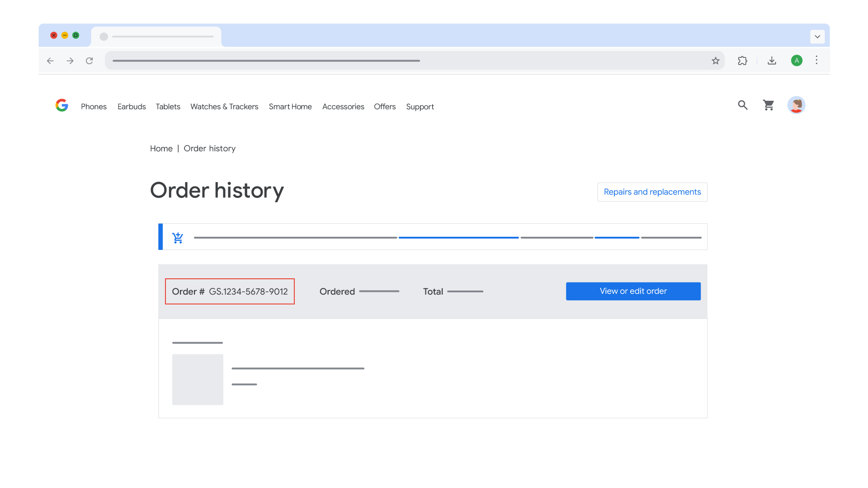Expand tab search chevron dropdown
This screenshot has width=868, height=488.
click(817, 37)
